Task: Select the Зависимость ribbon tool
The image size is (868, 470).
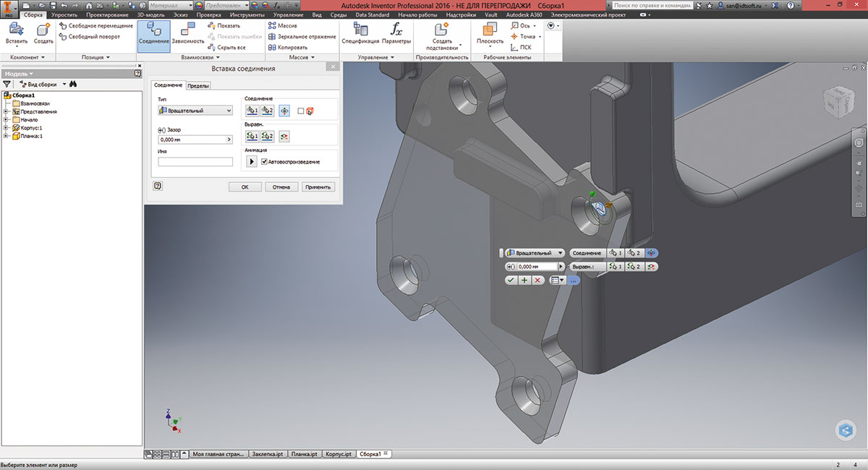Action: click(x=188, y=34)
